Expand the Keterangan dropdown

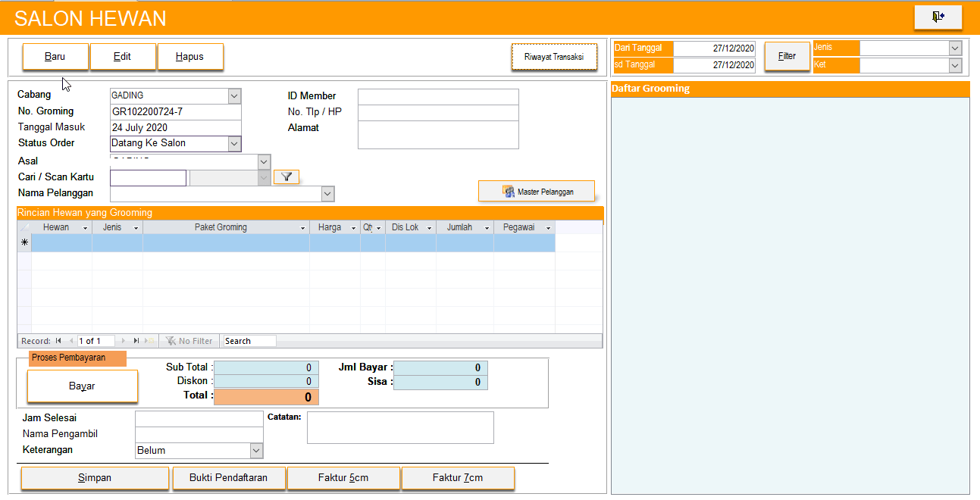(x=256, y=451)
